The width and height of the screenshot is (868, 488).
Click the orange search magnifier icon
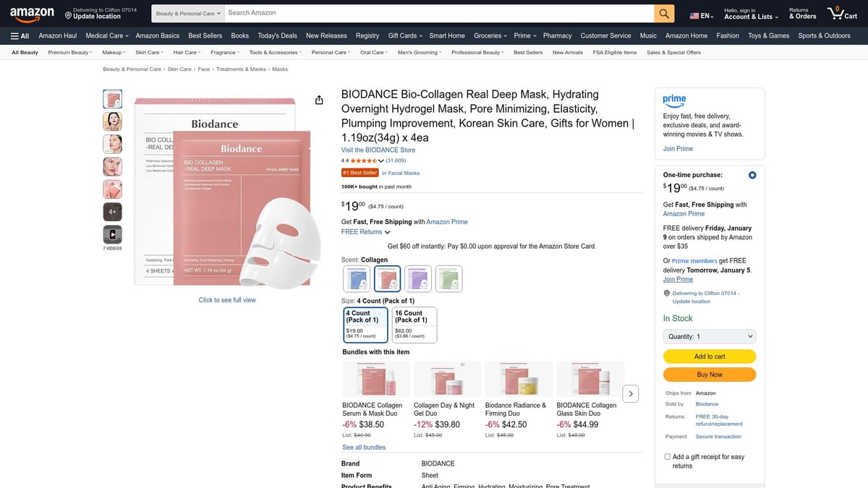[663, 12]
